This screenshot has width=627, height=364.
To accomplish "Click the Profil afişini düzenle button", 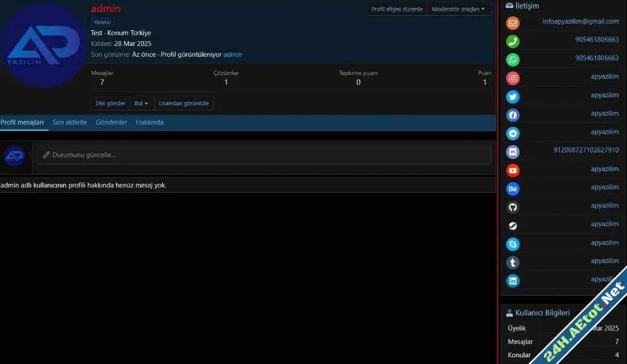I will click(x=397, y=9).
